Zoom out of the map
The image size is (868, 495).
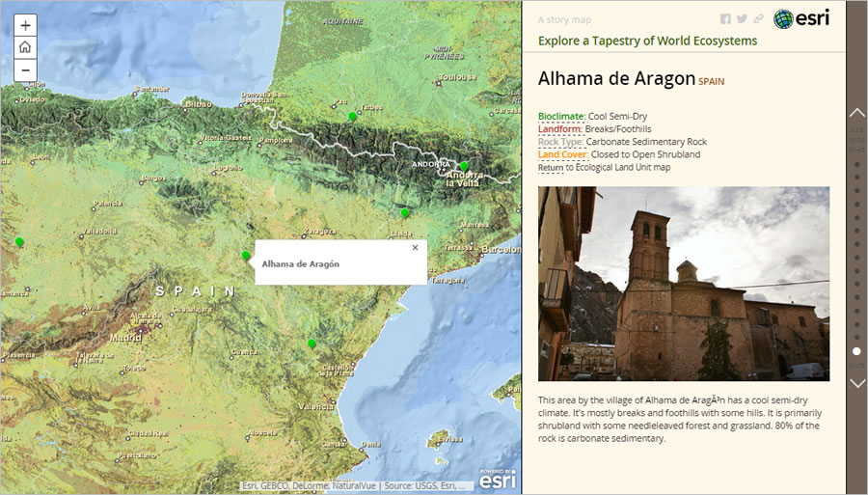point(25,70)
